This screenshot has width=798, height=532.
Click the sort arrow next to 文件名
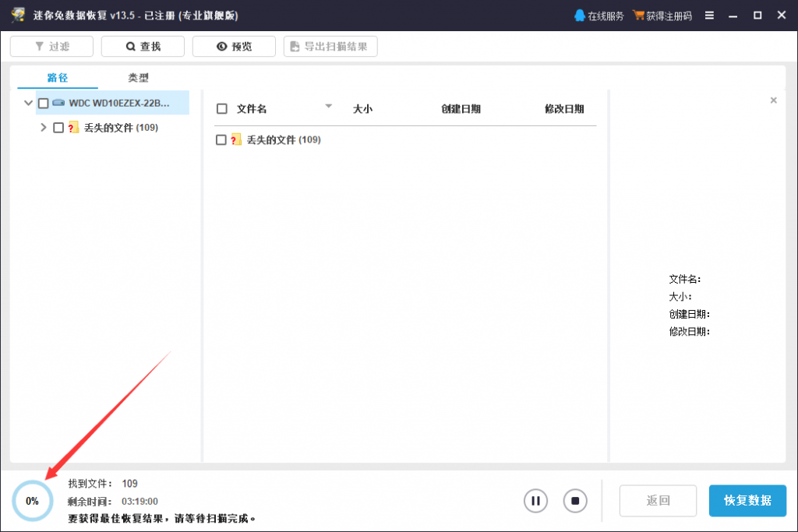(329, 106)
